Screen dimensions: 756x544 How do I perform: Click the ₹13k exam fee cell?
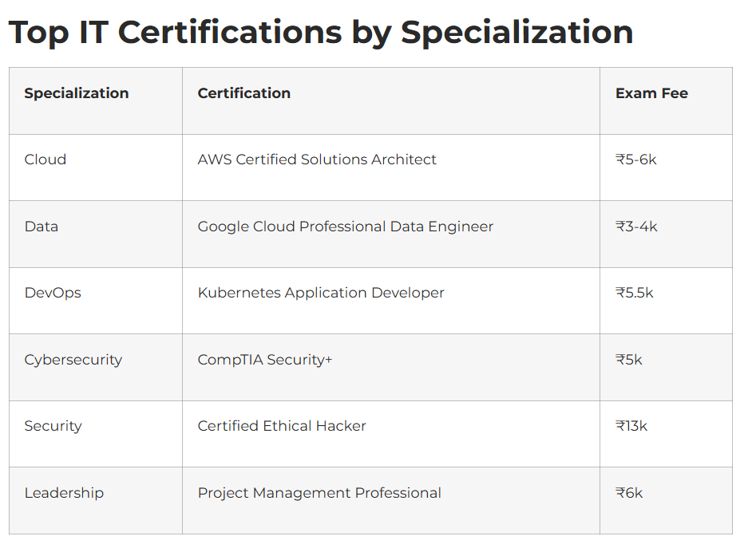pyautogui.click(x=631, y=426)
